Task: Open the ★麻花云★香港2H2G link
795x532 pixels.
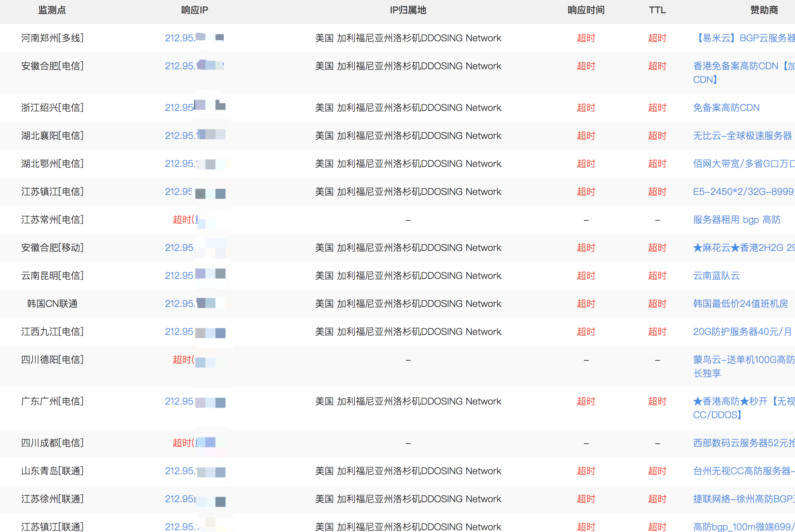Action: tap(743, 248)
